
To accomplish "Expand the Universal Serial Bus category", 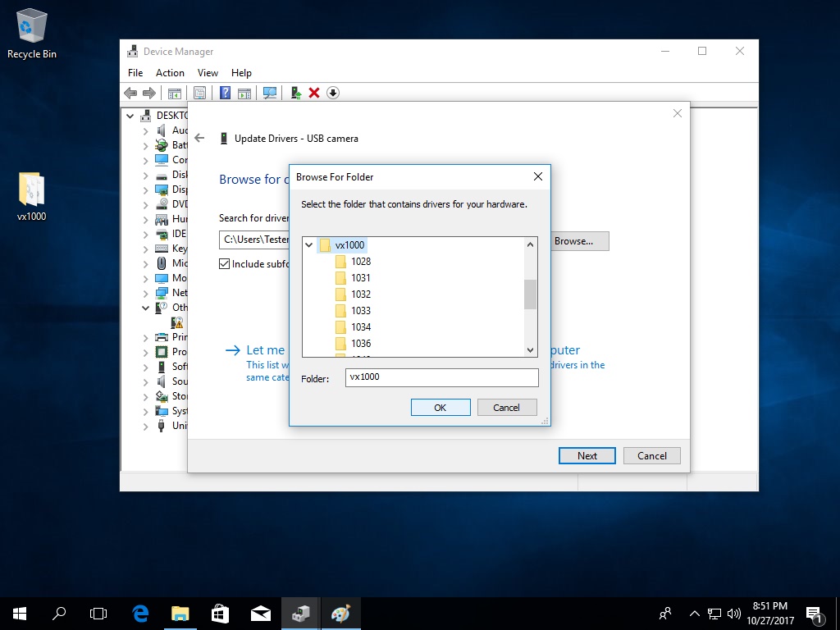I will coord(146,426).
